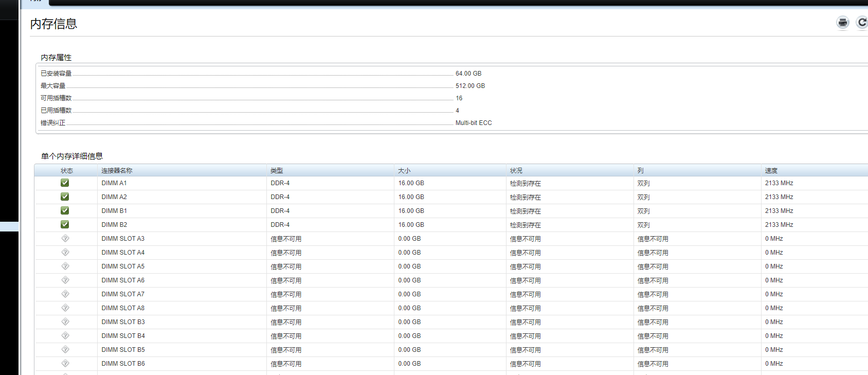The height and width of the screenshot is (375, 868).
Task: Click the unknown status icon for DIMM SLOT B6
Action: click(65, 364)
